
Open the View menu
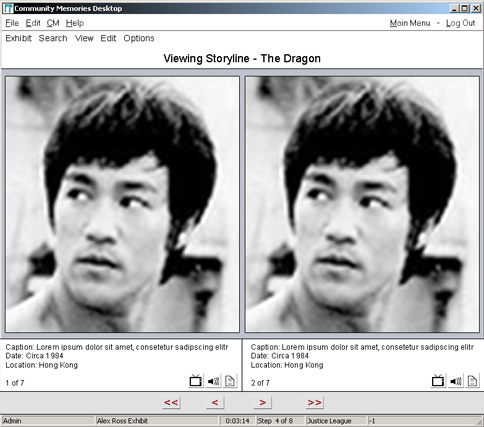pyautogui.click(x=84, y=38)
